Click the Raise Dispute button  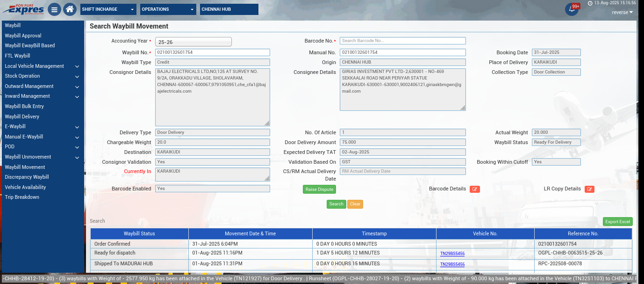[319, 189]
